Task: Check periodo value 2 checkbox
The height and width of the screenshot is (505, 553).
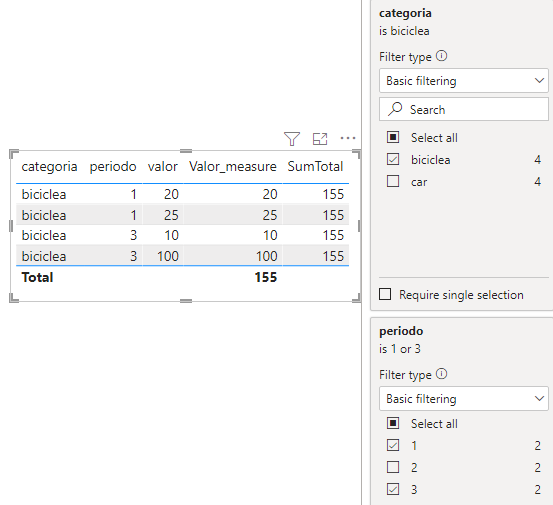Action: click(393, 467)
